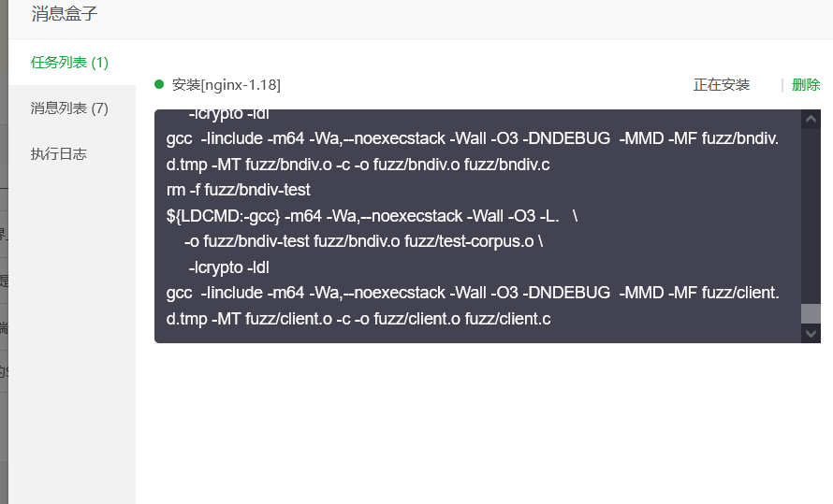The image size is (833, 504).
Task: Click the scrollbar thumb in the log panel
Action: click(x=811, y=313)
